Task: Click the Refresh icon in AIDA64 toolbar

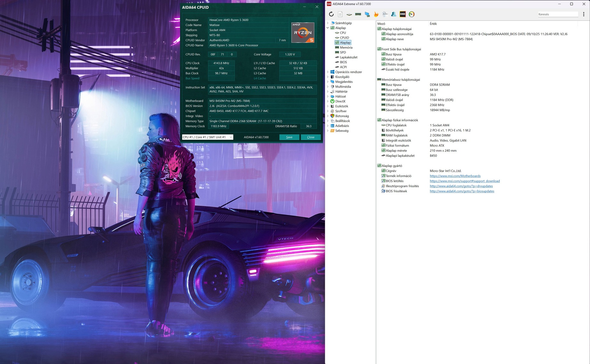Action: tap(331, 14)
